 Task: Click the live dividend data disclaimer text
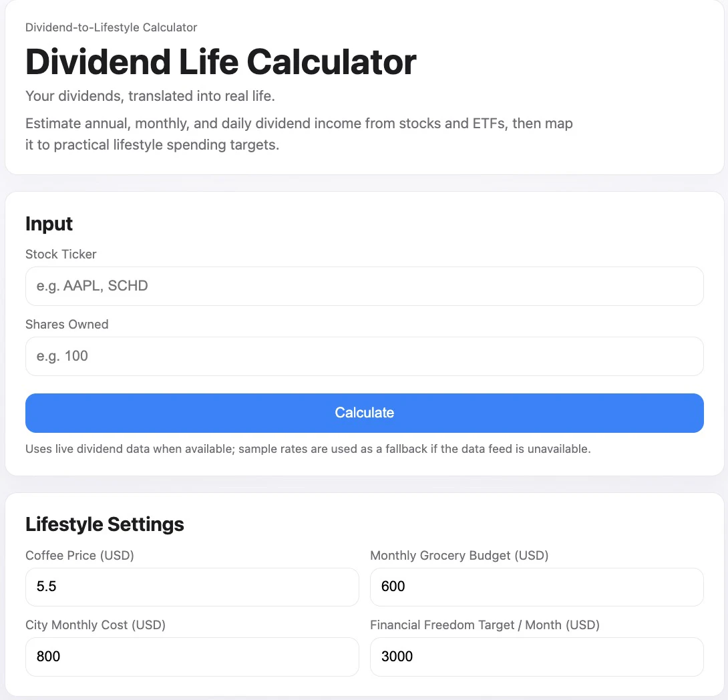click(308, 449)
